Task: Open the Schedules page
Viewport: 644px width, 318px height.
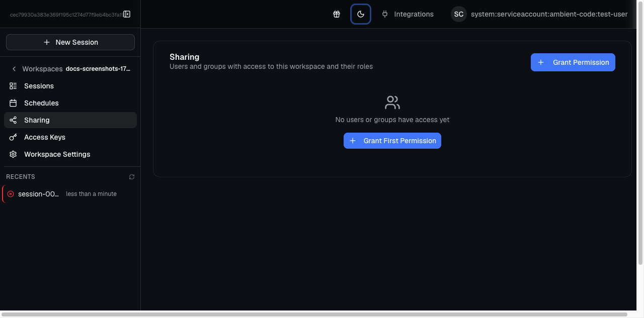Action: click(41, 103)
